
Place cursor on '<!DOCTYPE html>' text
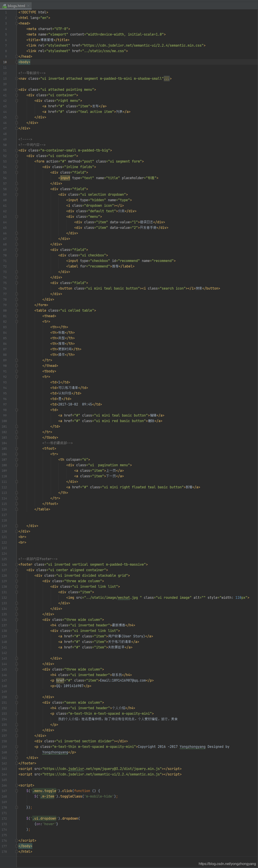pyautogui.click(x=33, y=12)
